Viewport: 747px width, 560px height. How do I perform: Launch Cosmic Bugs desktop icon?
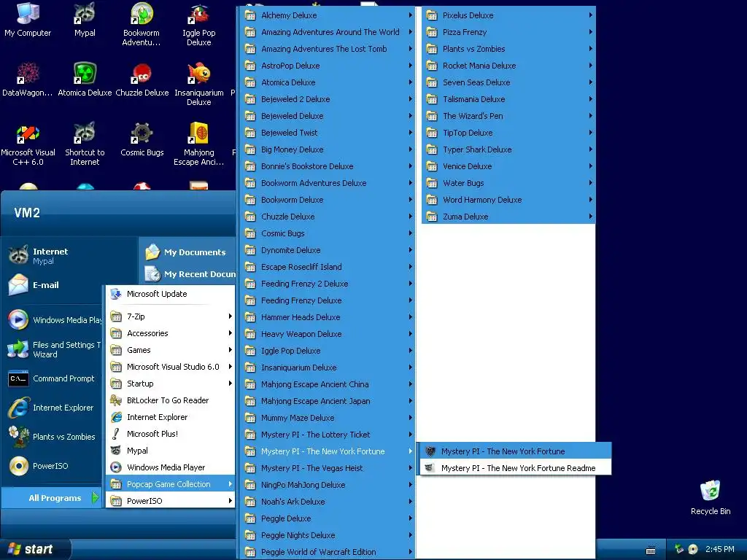click(x=142, y=139)
